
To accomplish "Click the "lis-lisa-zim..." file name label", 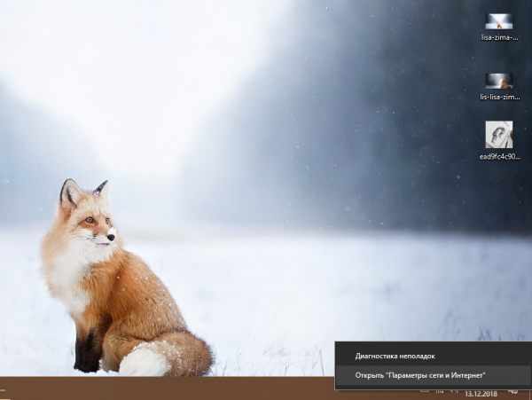I will pos(498,98).
